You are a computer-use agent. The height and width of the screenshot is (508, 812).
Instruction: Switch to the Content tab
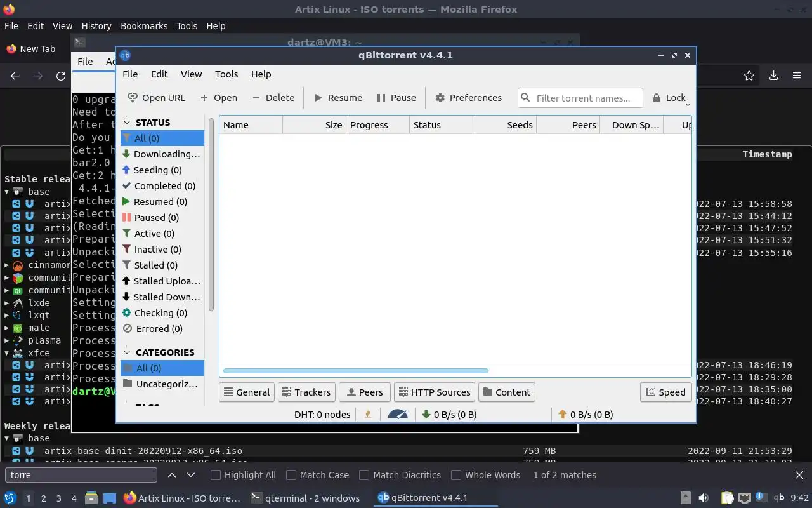[x=507, y=392]
